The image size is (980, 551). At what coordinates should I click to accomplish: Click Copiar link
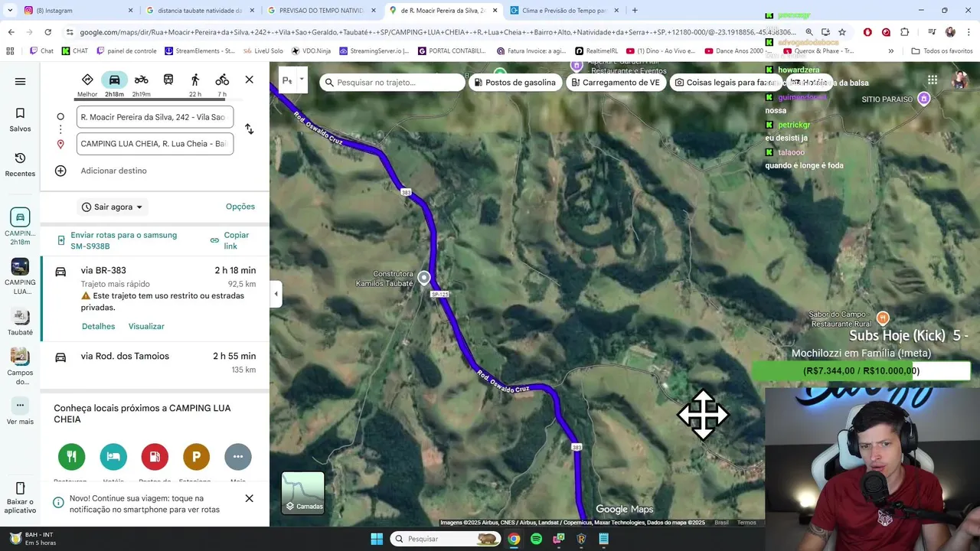coord(230,240)
